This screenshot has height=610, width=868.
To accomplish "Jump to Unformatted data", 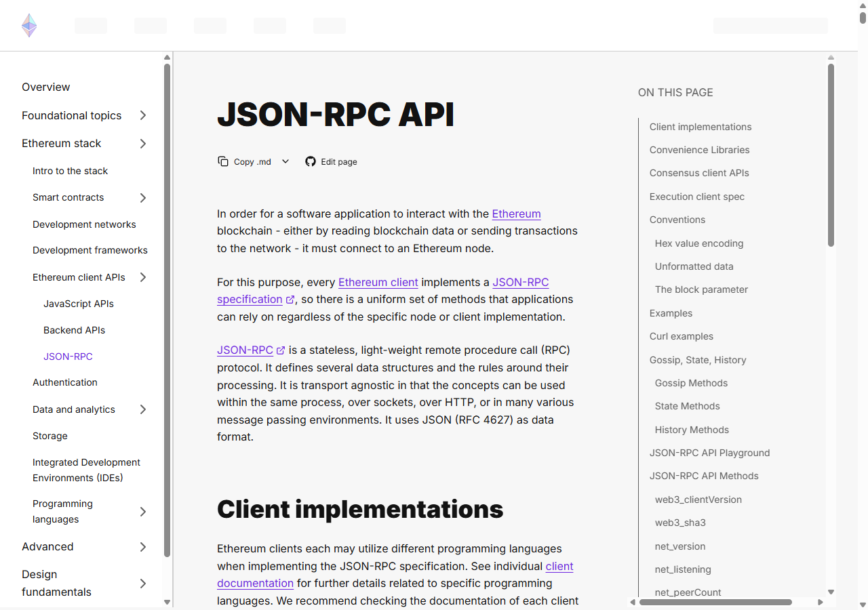I will (x=694, y=266).
